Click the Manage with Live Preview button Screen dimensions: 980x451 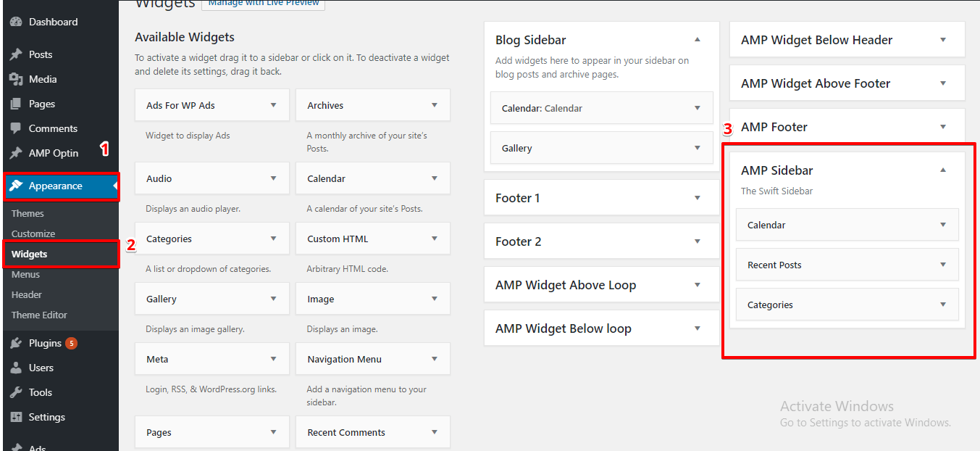[x=263, y=3]
